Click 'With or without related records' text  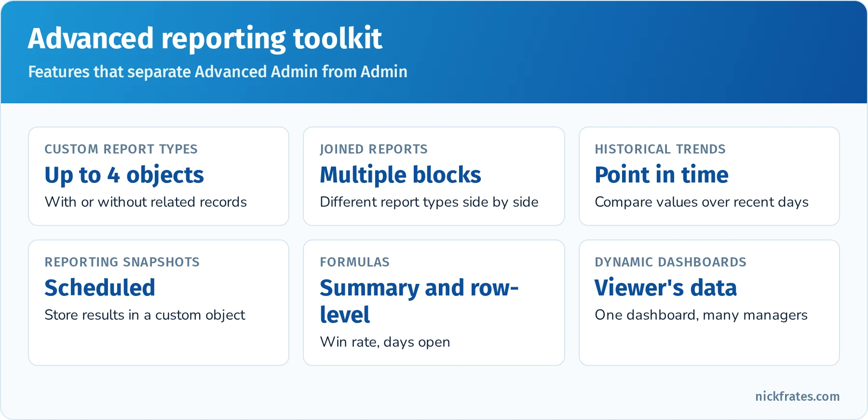coord(146,202)
